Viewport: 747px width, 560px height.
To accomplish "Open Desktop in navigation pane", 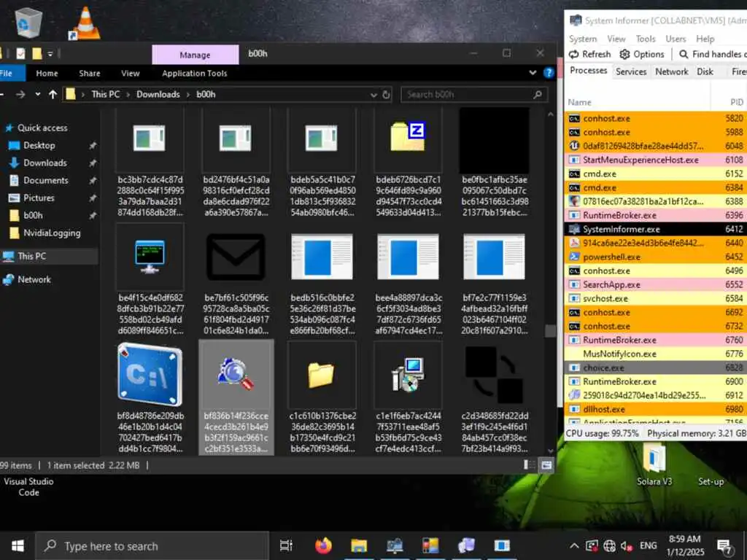I will pos(39,145).
